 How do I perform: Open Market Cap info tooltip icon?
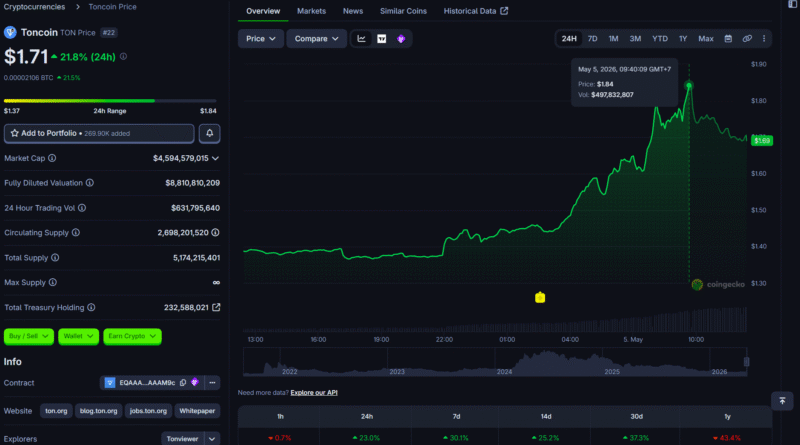point(52,158)
